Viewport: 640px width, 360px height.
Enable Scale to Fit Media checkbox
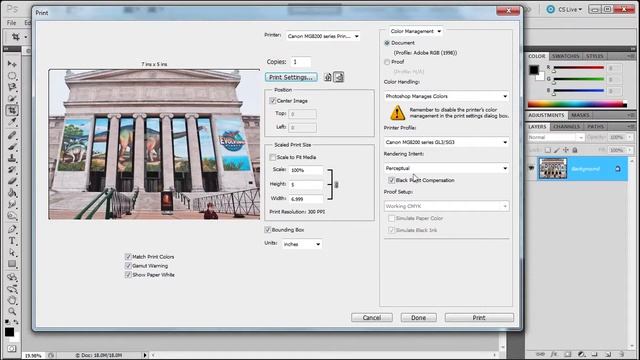(273, 157)
